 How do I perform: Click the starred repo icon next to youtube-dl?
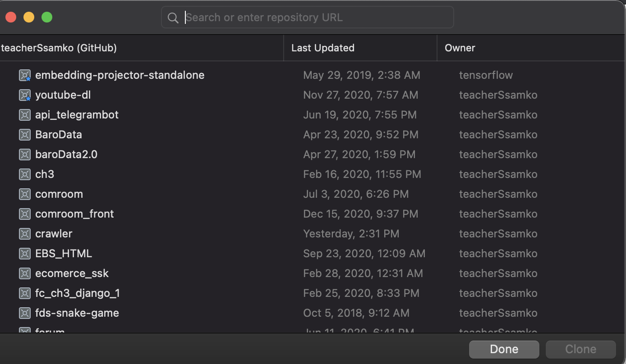[x=25, y=95]
